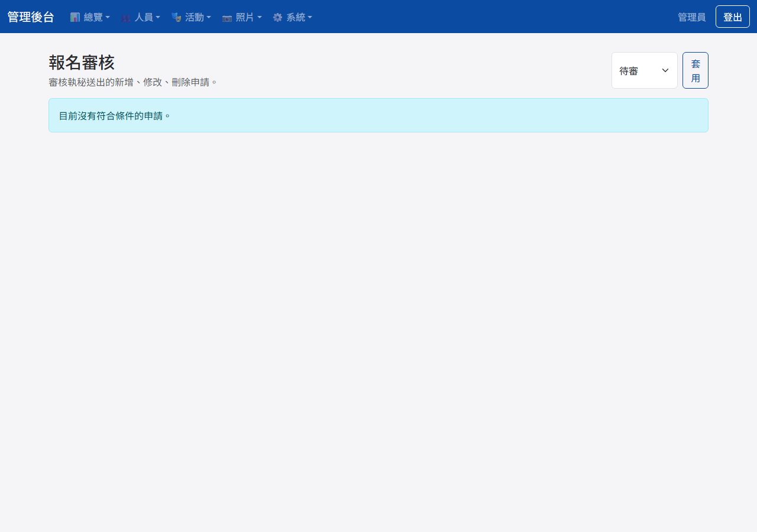The height and width of the screenshot is (532, 757).
Task: Open the 待審 status filter chevron
Action: 665,70
